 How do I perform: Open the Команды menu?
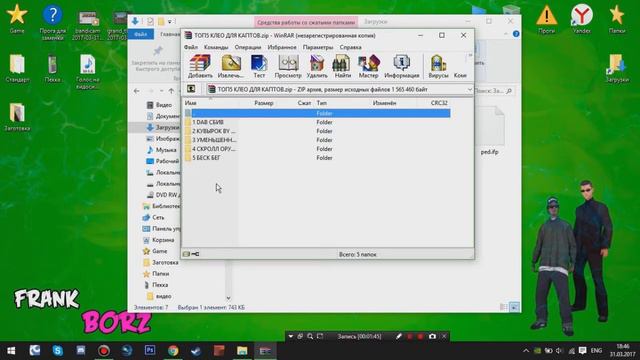click(x=216, y=47)
